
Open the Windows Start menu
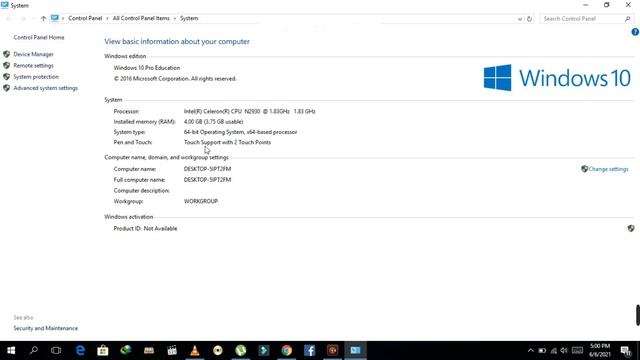(x=11, y=350)
